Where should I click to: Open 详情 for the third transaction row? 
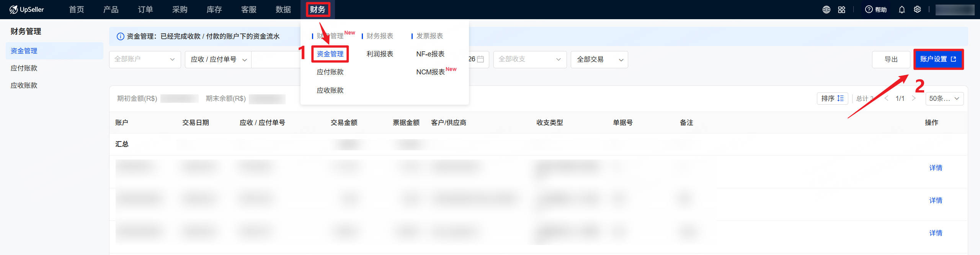pyautogui.click(x=936, y=233)
